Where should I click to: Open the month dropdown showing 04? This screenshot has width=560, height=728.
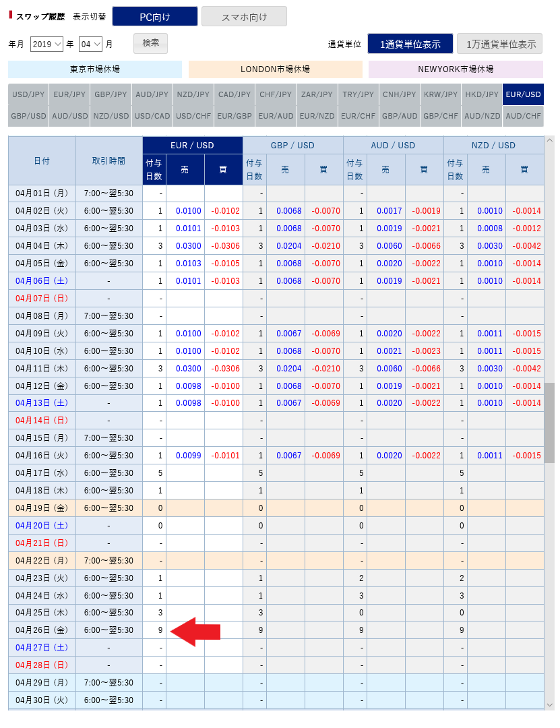[x=90, y=44]
